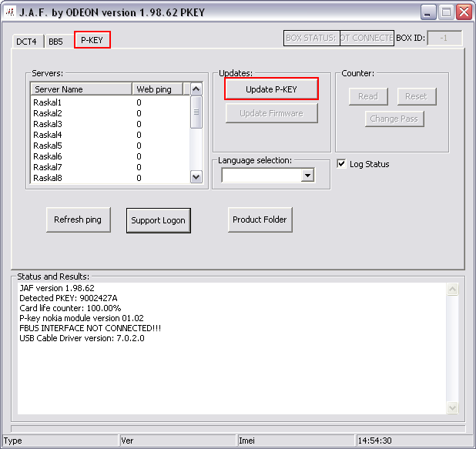
Task: Click the disabled Update Firmware button
Action: [271, 113]
